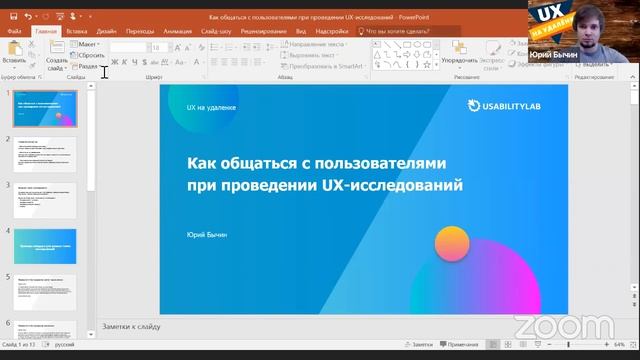Pick the oval shape from shapes gallery

pos(417,44)
